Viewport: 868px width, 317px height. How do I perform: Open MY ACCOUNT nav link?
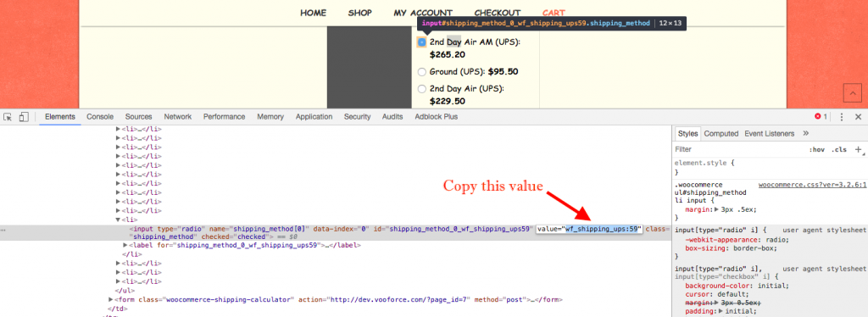point(423,13)
